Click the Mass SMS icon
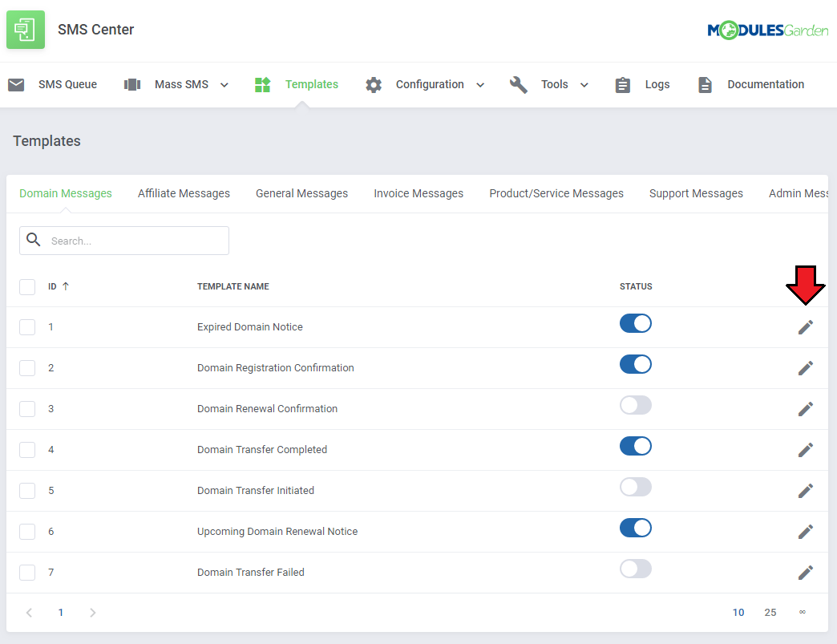 point(131,84)
